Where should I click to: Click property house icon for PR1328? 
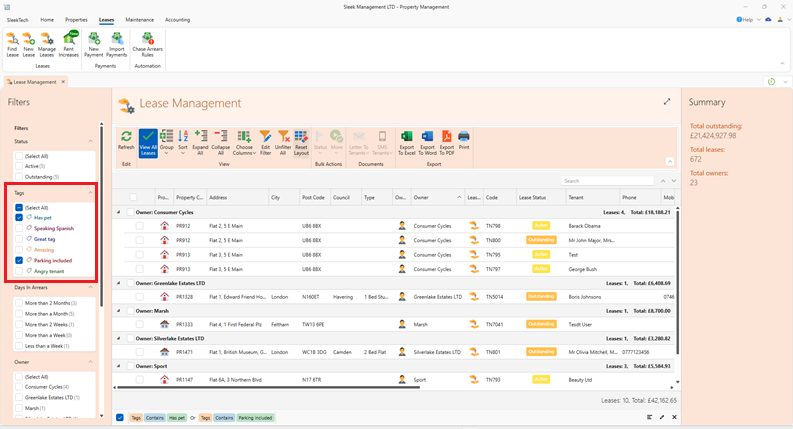(x=164, y=296)
